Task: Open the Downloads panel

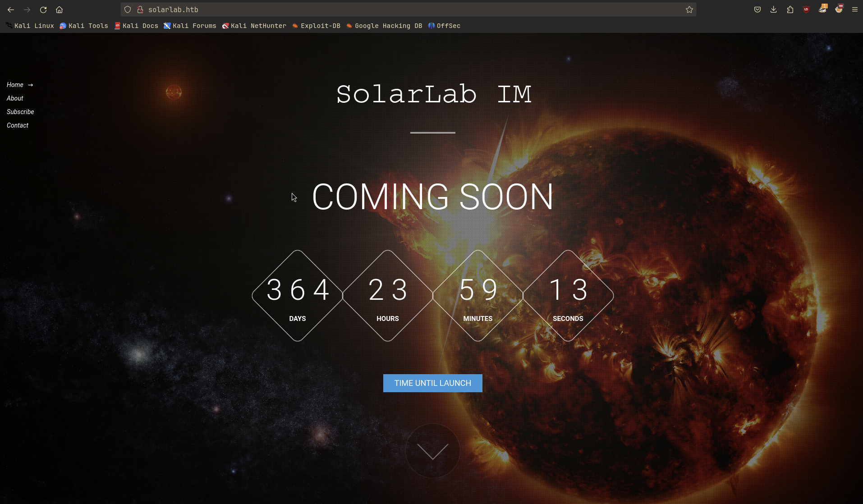Action: pos(773,9)
